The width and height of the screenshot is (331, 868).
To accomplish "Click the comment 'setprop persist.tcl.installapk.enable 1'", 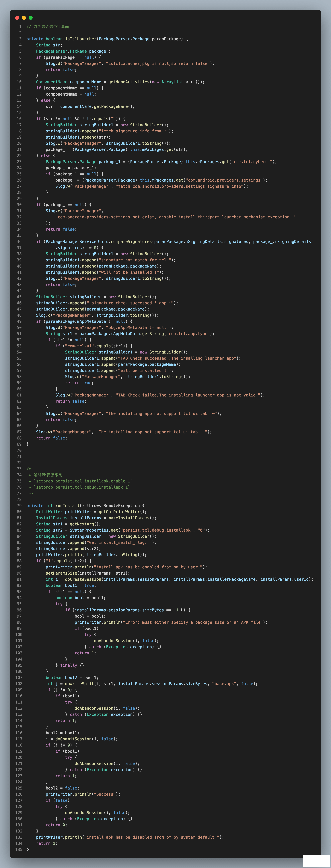I will 83,481.
